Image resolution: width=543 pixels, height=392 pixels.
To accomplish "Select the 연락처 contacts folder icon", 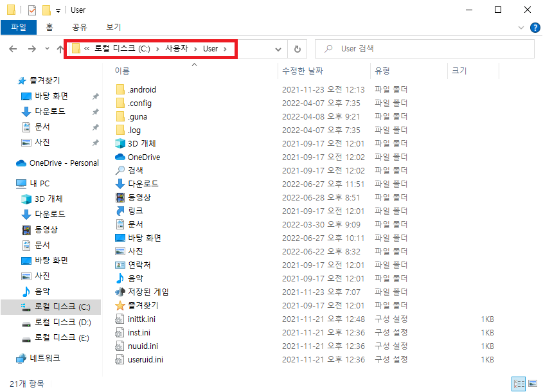I will [x=120, y=265].
